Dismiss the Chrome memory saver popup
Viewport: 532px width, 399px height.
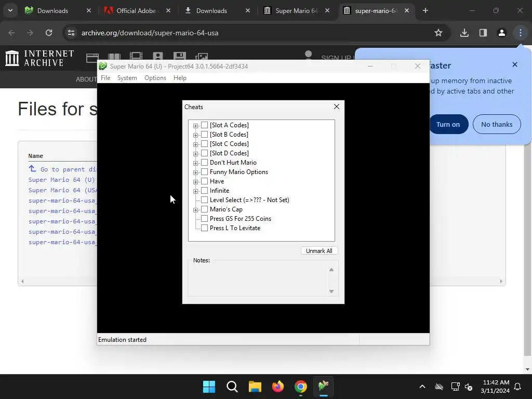(515, 64)
